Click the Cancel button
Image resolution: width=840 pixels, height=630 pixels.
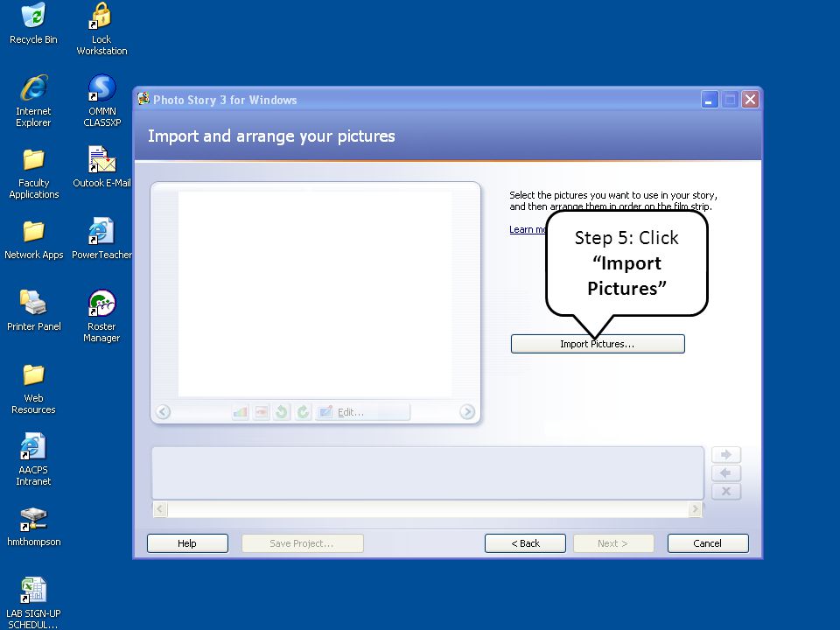click(708, 543)
